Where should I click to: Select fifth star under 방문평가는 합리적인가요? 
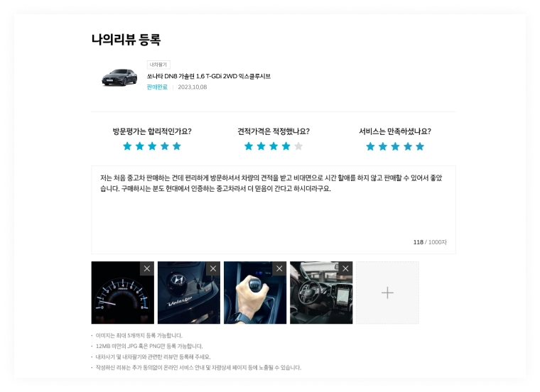(177, 146)
